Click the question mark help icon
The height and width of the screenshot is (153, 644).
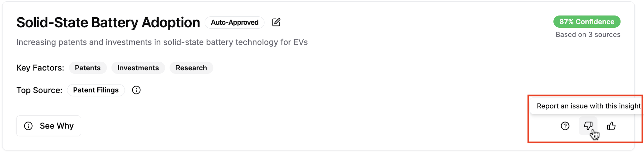point(565,126)
